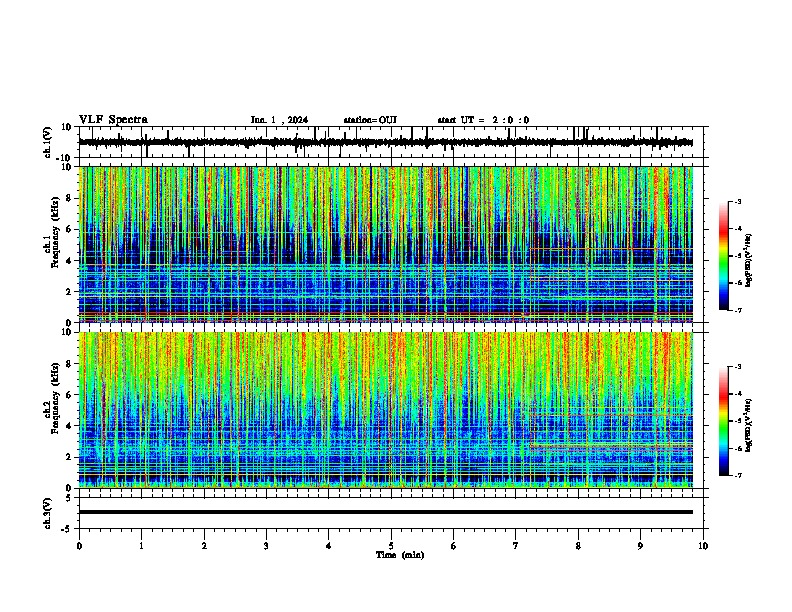Click time axis tick label 9

640,546
